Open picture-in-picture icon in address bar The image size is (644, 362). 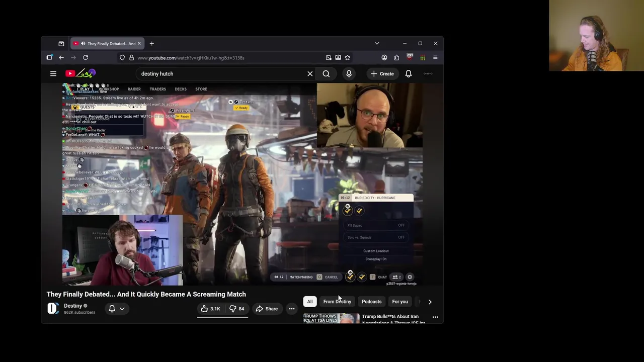329,58
